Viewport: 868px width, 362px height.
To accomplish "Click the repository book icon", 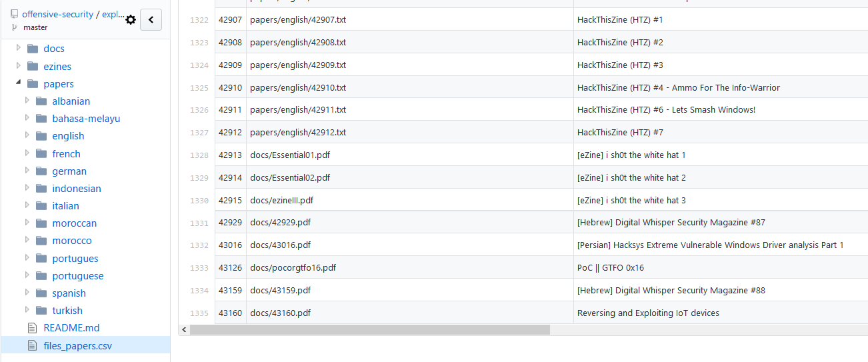I will click(x=14, y=14).
